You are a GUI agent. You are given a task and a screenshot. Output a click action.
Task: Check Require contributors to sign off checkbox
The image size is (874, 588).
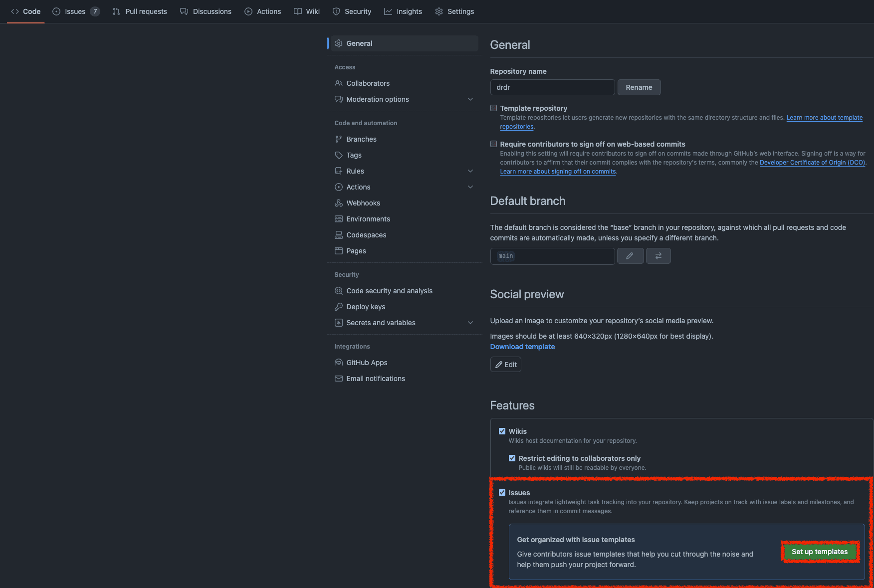[494, 144]
